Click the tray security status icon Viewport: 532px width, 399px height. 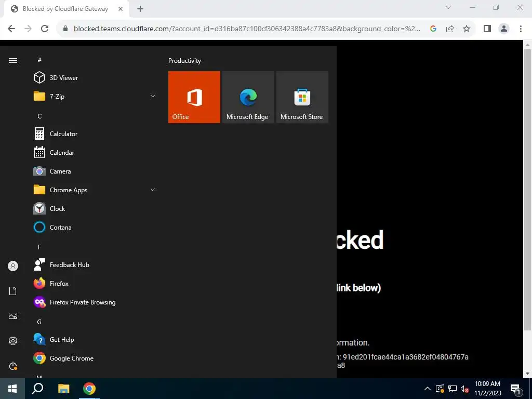[x=440, y=389]
